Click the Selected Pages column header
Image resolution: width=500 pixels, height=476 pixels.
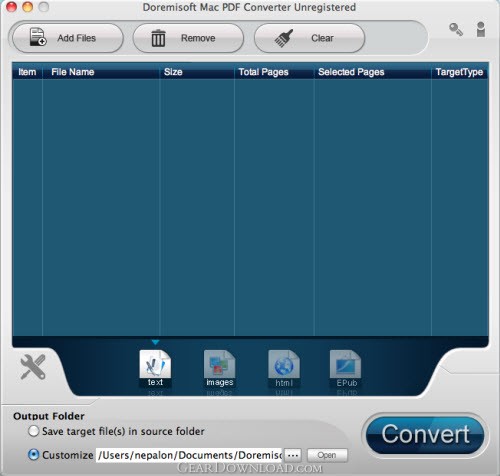[x=373, y=72]
